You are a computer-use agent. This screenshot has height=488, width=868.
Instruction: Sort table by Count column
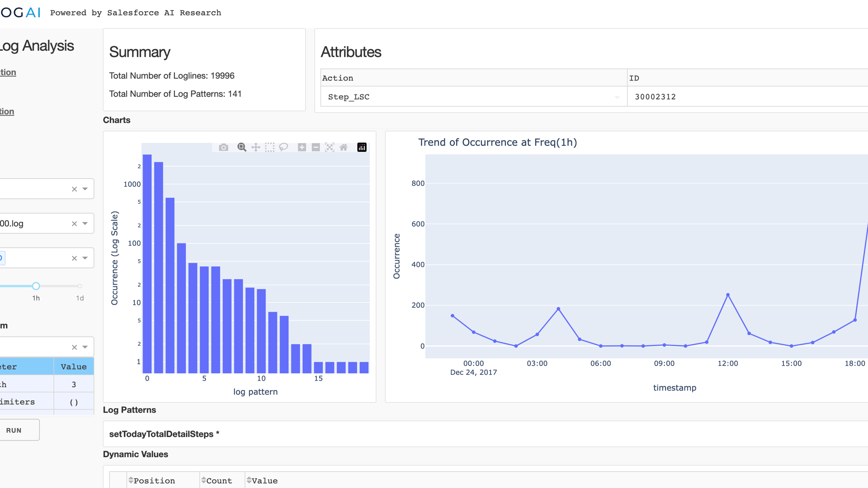pyautogui.click(x=204, y=480)
